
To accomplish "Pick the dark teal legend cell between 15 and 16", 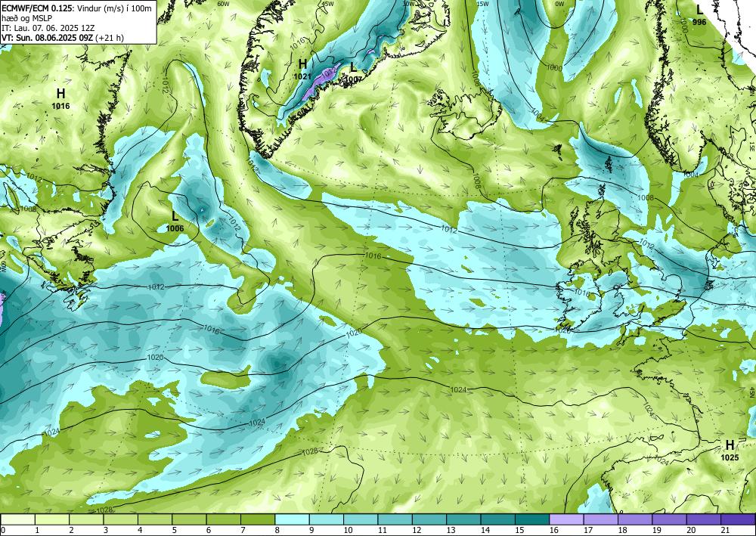I will (532, 519).
